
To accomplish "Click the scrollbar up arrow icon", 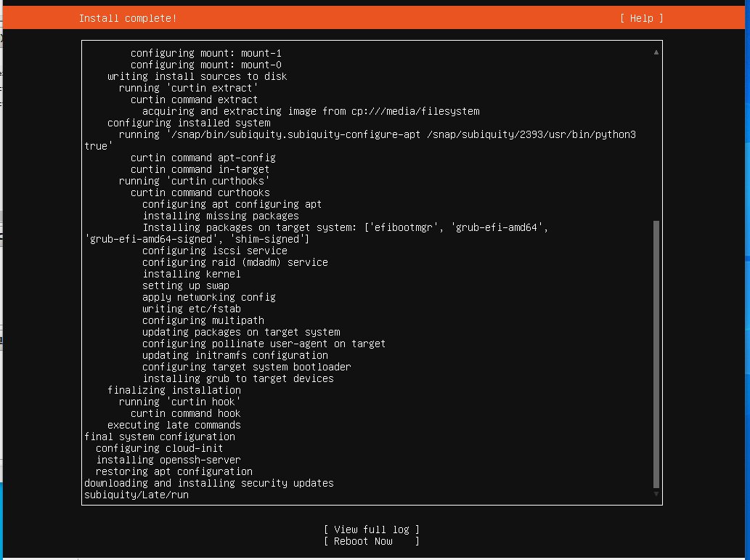I will pyautogui.click(x=656, y=52).
